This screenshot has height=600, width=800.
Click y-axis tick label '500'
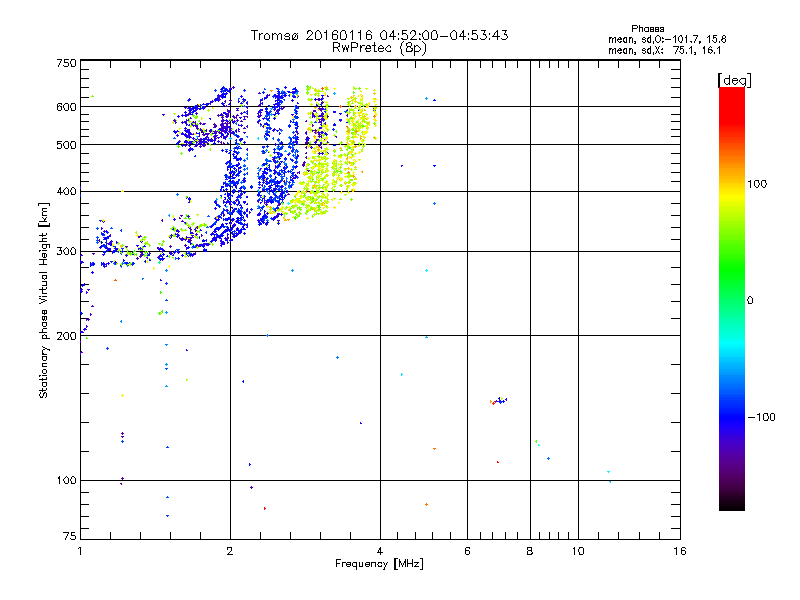click(x=66, y=145)
